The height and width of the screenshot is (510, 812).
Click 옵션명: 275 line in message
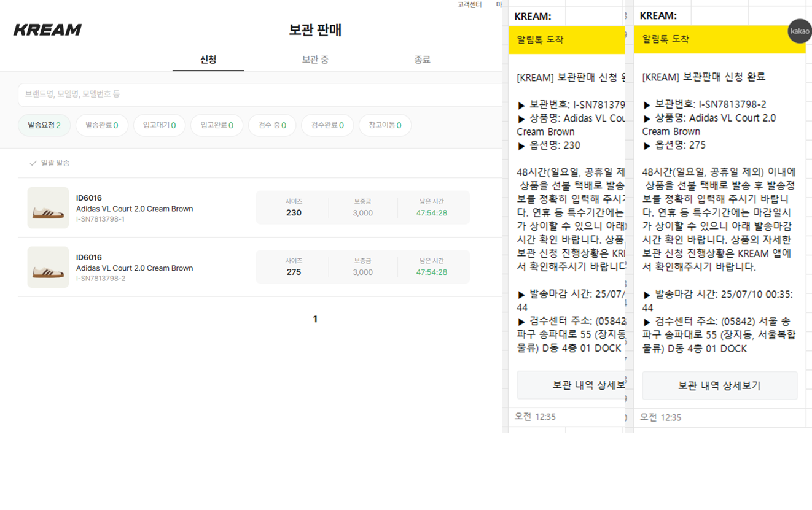coord(674,145)
